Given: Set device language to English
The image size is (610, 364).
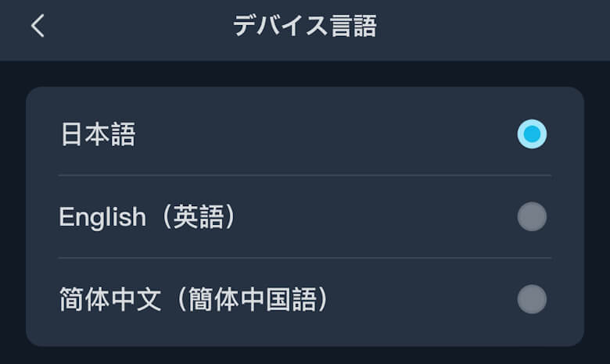Looking at the screenshot, I should (x=532, y=216).
